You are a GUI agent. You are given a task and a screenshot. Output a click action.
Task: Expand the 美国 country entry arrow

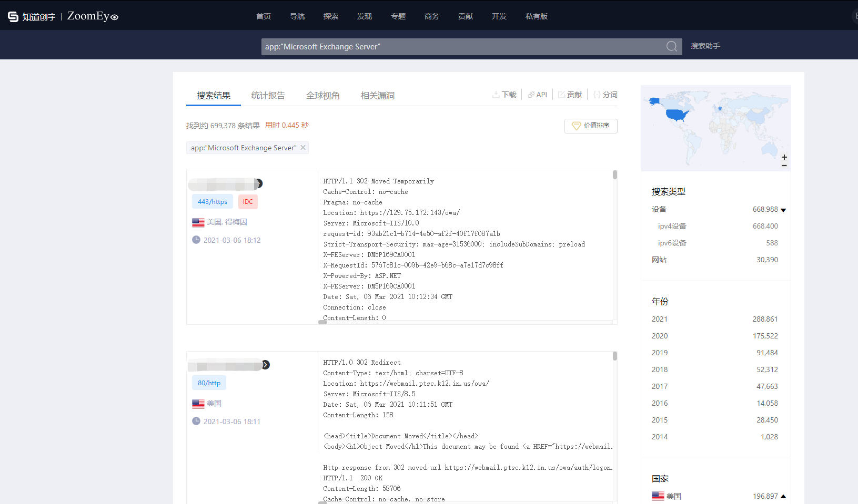pos(783,496)
